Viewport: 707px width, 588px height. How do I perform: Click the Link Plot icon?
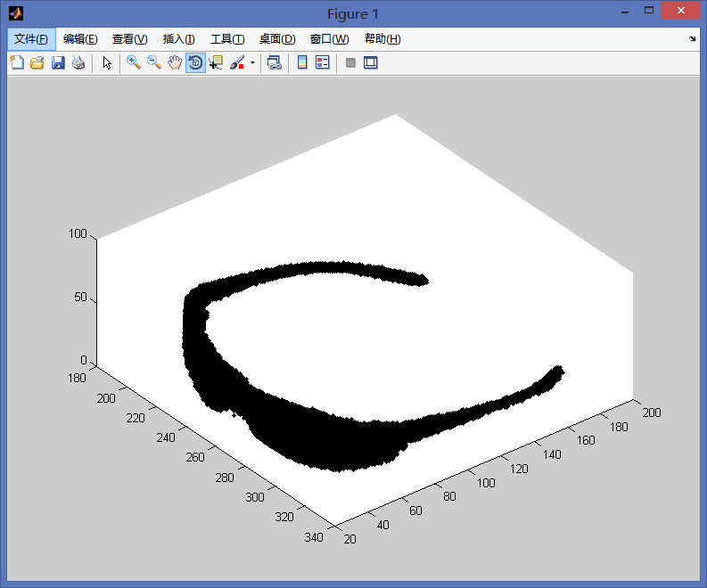click(274, 62)
